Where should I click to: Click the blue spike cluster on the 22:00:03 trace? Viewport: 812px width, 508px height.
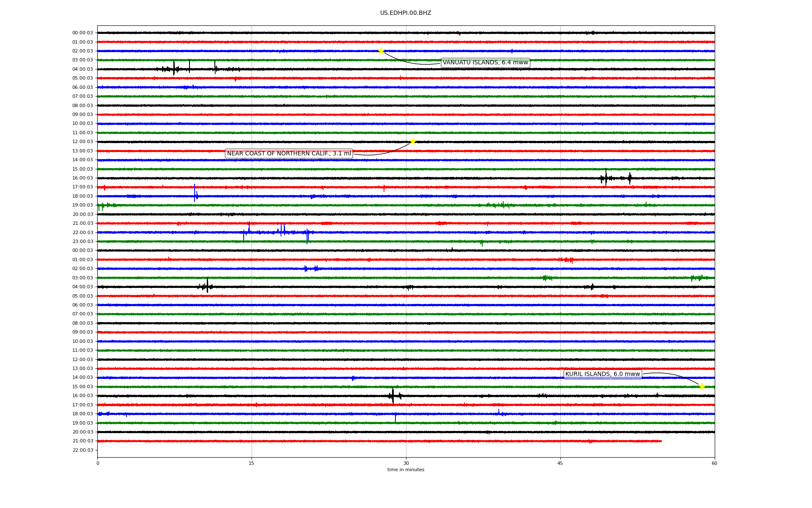282,231
